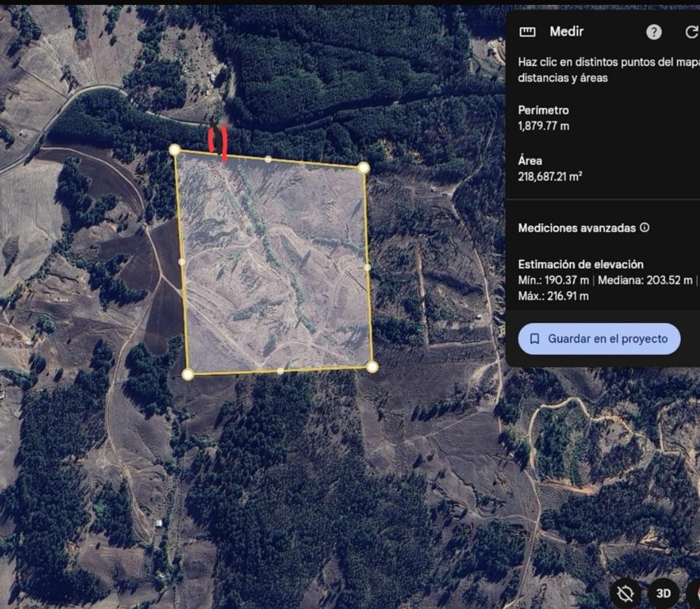
Task: Select the bottom-left polygon corner vertex
Action: tap(188, 374)
